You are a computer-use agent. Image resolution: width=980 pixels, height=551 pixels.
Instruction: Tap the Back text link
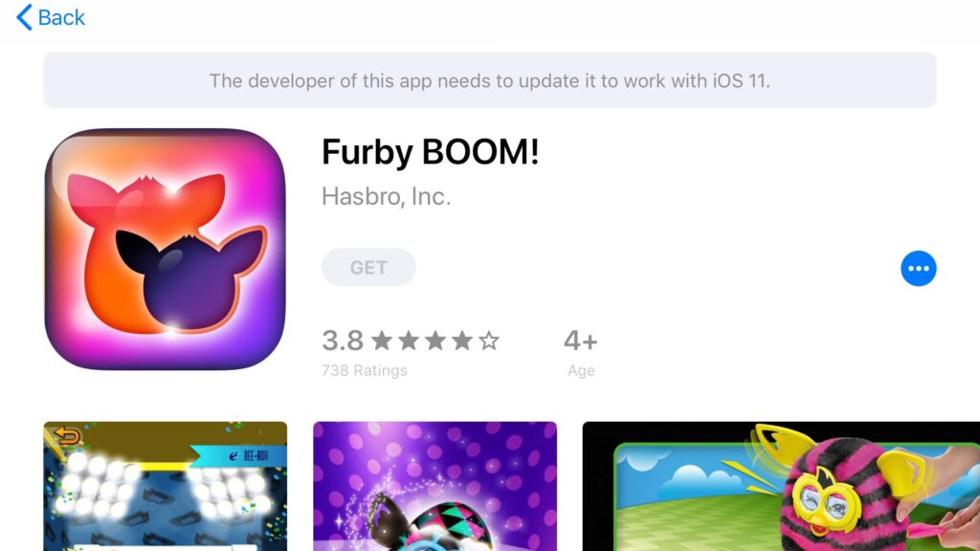[61, 17]
